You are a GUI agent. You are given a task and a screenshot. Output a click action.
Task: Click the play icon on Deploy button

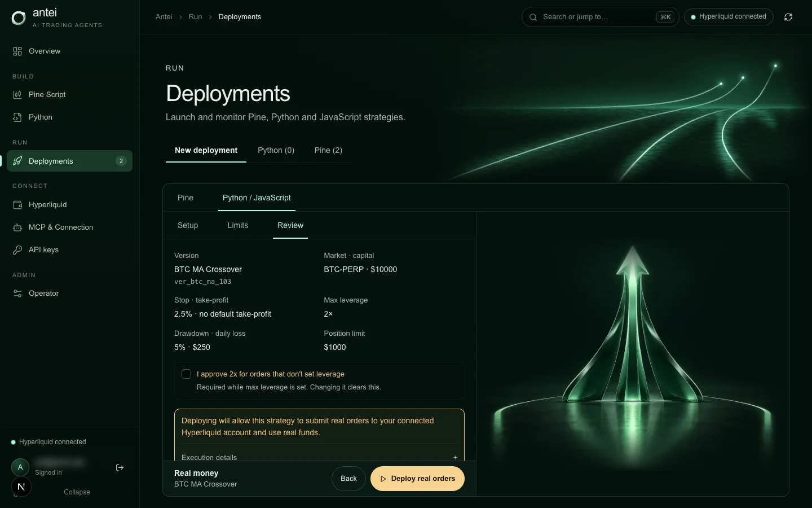tap(383, 479)
